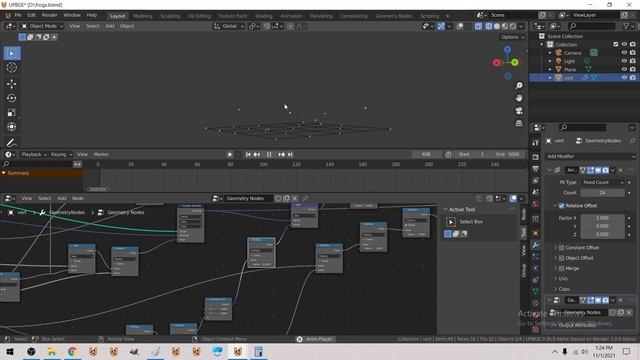640x360 pixels.
Task: Expand the Camera item in outliner
Action: (550, 53)
